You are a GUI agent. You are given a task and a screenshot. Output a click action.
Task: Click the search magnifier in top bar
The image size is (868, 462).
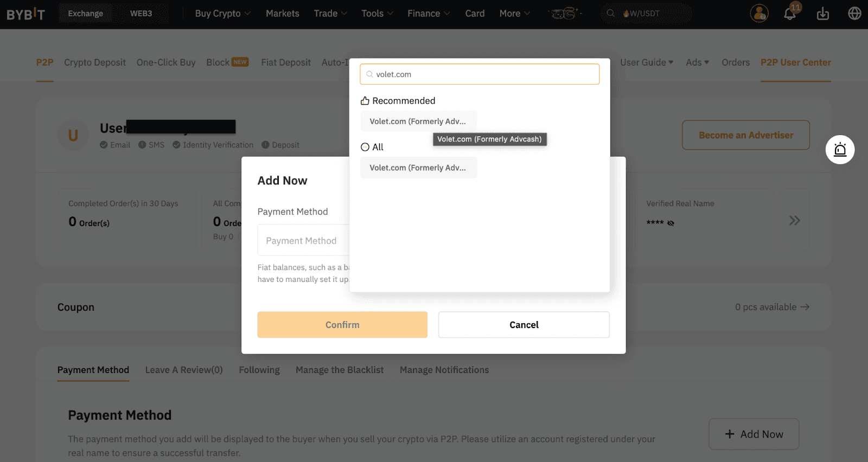coord(610,13)
